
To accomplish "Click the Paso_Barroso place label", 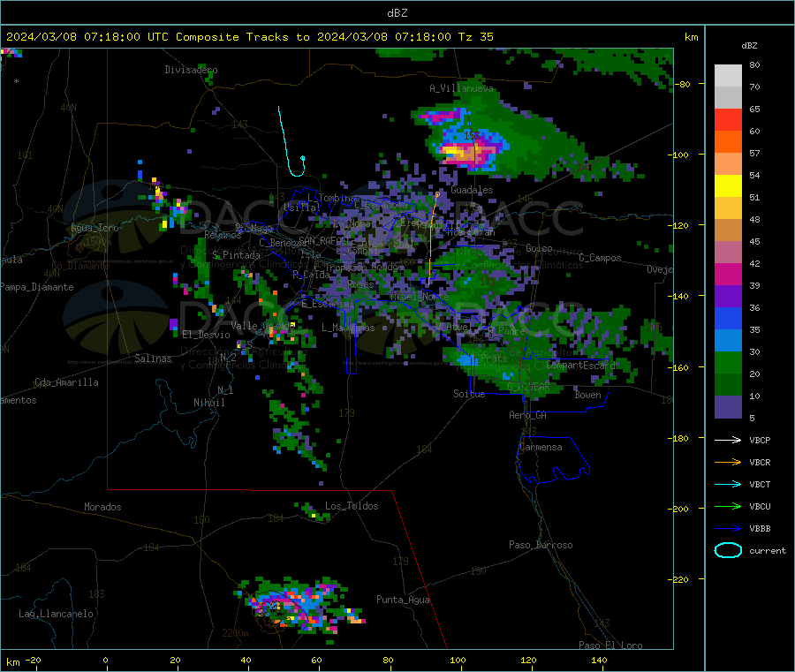I will click(541, 546).
